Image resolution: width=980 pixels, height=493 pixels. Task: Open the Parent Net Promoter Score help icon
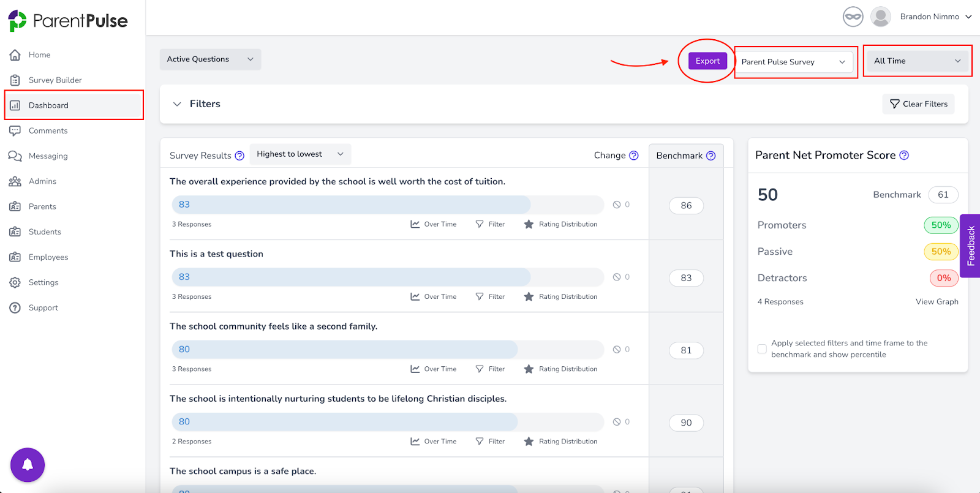click(x=904, y=155)
